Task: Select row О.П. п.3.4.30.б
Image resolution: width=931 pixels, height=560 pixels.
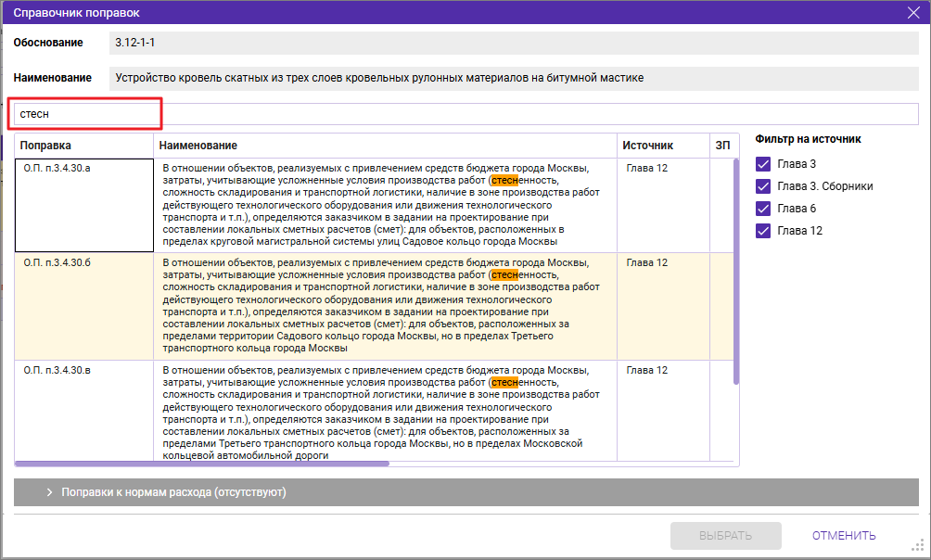Action: coord(83,306)
